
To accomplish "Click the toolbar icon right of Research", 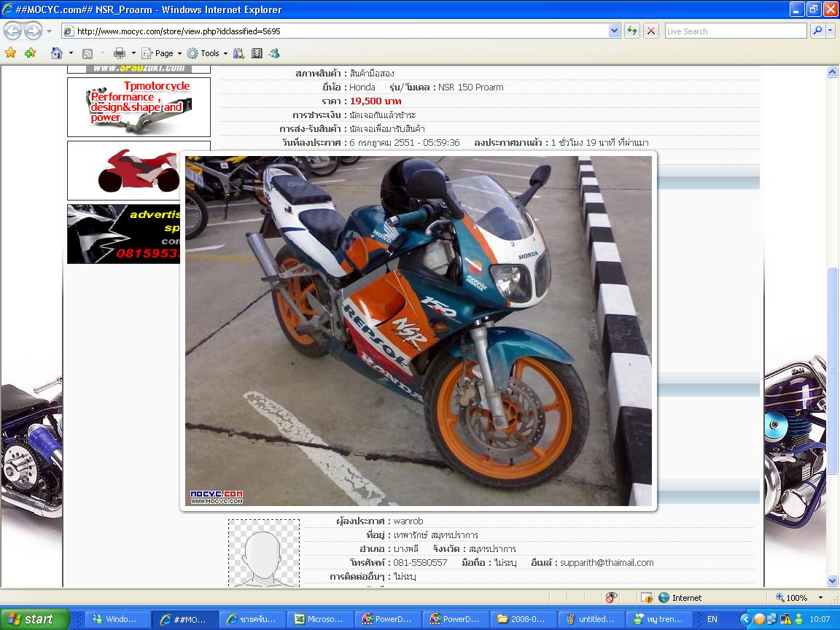I will 257,53.
